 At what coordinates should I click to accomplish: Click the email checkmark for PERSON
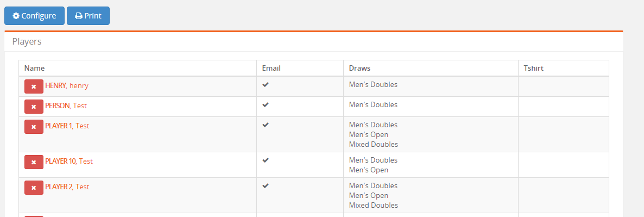[266, 105]
